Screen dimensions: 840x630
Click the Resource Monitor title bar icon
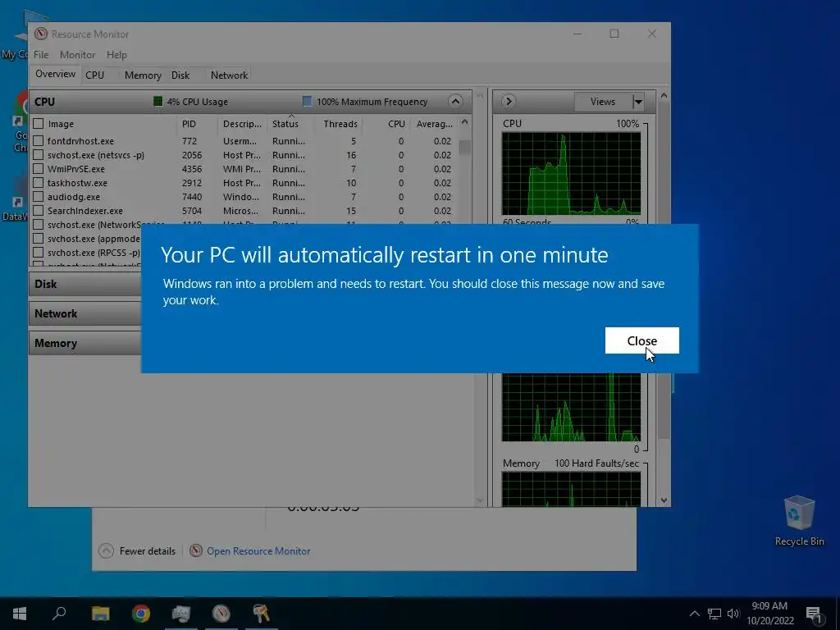coord(41,34)
